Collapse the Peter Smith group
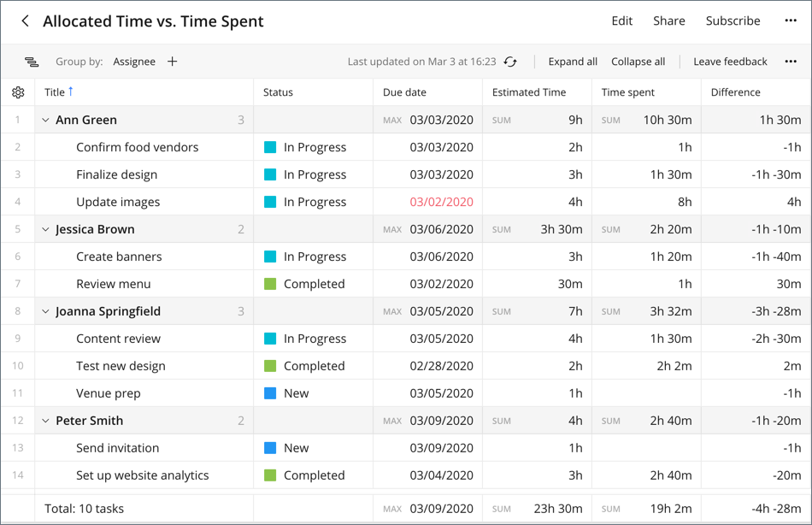 coord(46,420)
